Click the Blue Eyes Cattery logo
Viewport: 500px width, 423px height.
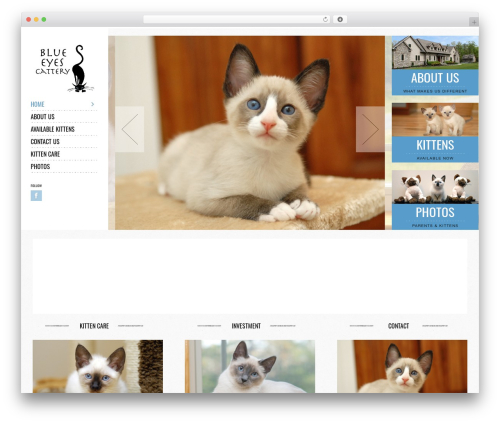pos(65,68)
